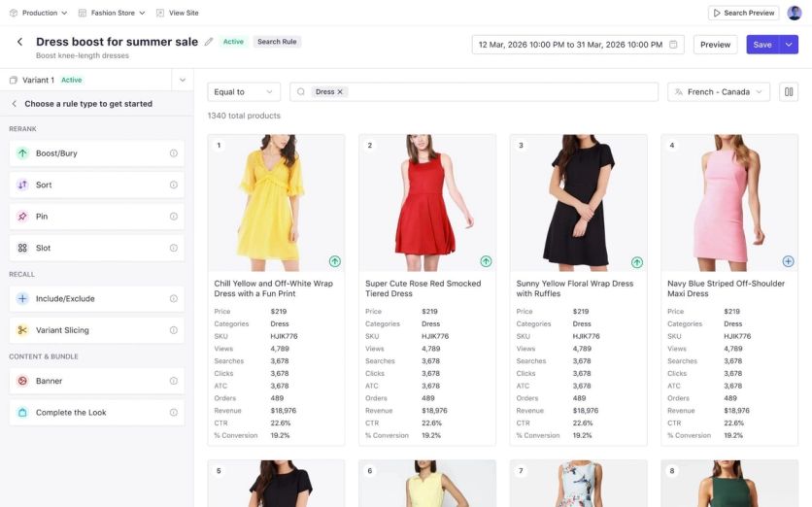
Task: Open the pink dress thumbnail in card 4
Action: (x=729, y=203)
